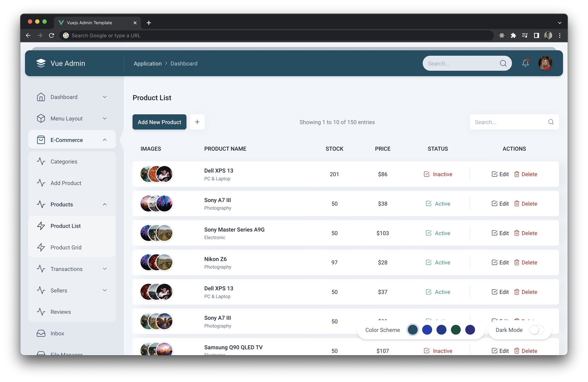The width and height of the screenshot is (588, 382).
Task: Click the Active status of Dell XPS 13 $37
Action: (x=438, y=292)
